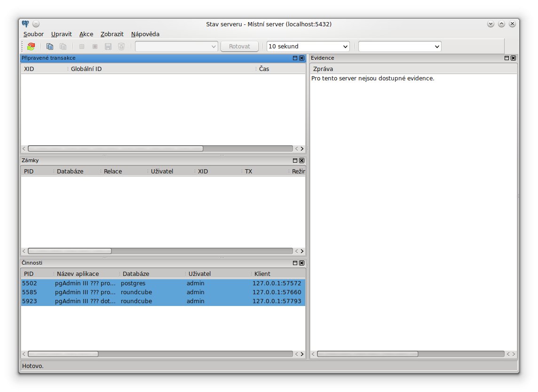Click the Zámky horizontal scrollbar thumb
538x392 pixels.
click(x=70, y=251)
